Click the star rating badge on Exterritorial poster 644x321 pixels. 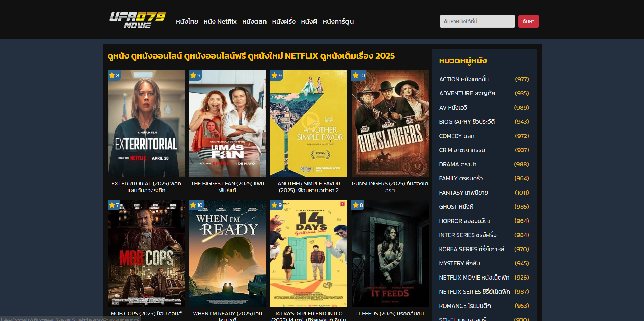click(x=114, y=75)
